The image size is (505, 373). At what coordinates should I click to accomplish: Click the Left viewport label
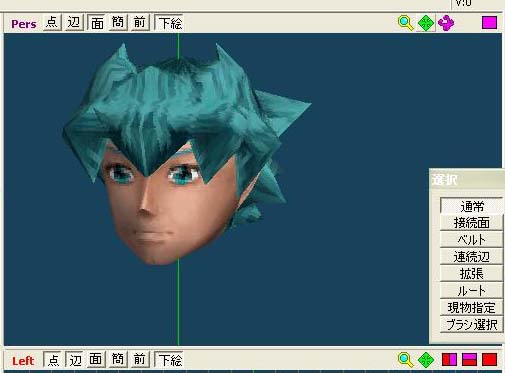tap(23, 361)
